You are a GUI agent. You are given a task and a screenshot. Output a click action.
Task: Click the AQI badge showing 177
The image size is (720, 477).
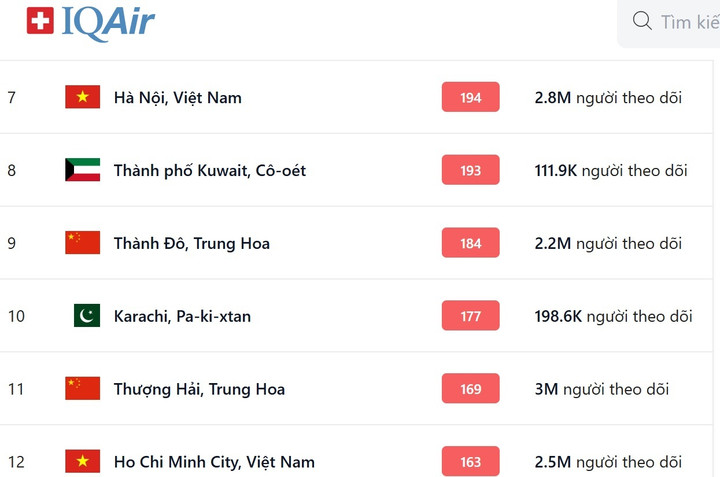(x=470, y=316)
